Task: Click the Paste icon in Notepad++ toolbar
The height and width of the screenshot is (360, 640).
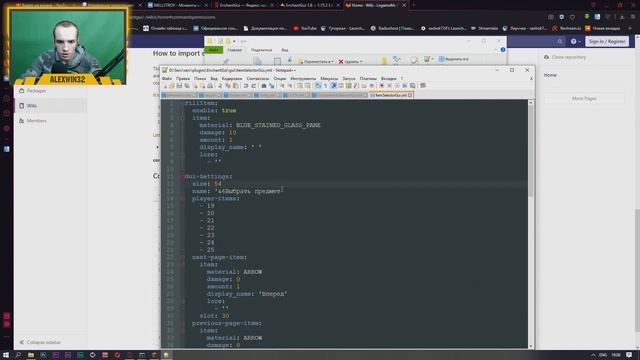Action: 235,86
